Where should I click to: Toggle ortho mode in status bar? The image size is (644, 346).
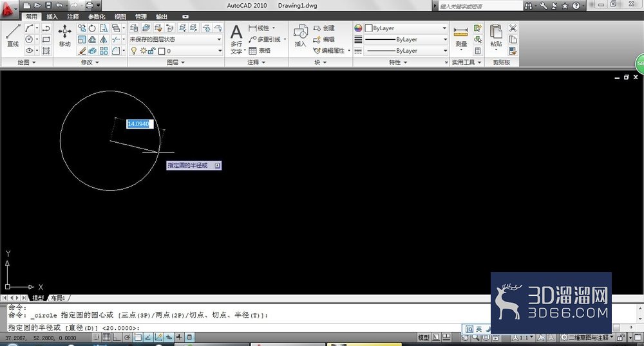tap(117, 338)
